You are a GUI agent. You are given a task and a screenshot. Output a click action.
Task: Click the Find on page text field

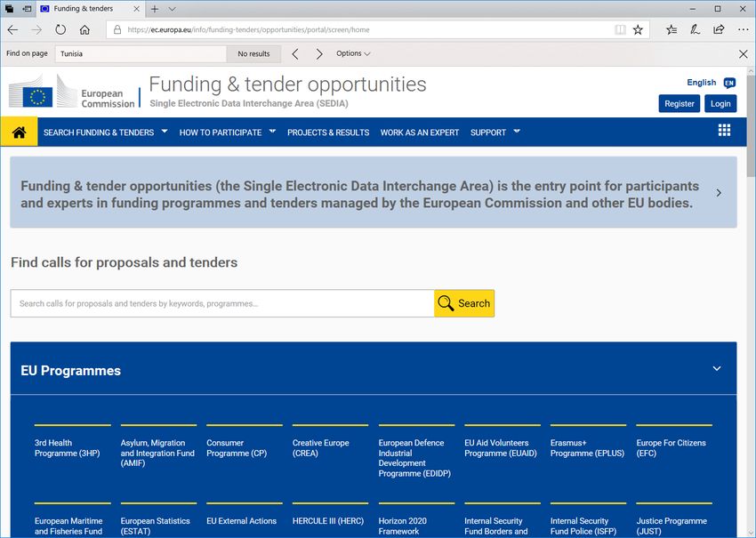click(141, 54)
